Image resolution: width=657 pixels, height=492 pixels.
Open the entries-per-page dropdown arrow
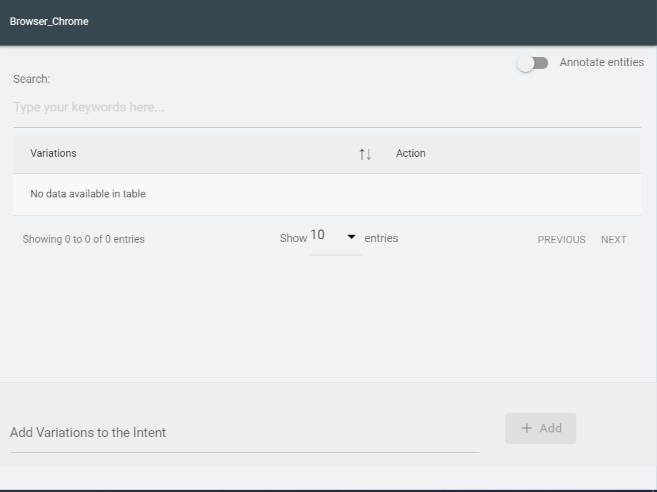(x=351, y=237)
